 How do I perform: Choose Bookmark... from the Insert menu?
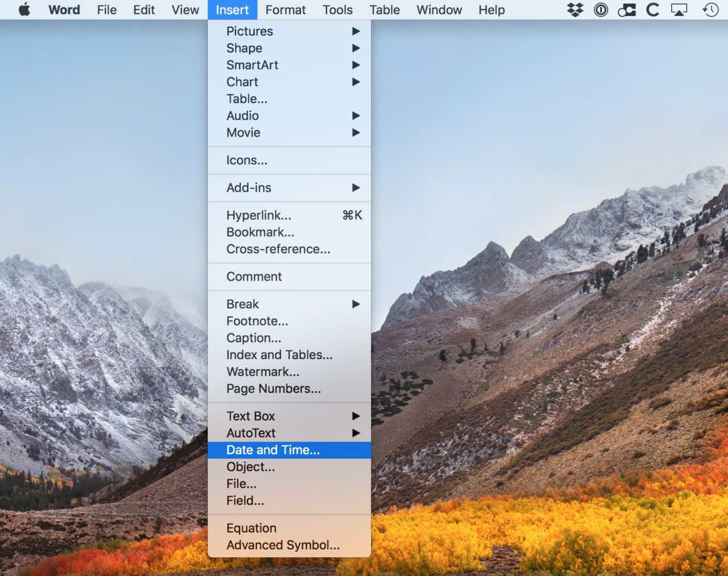(289, 232)
